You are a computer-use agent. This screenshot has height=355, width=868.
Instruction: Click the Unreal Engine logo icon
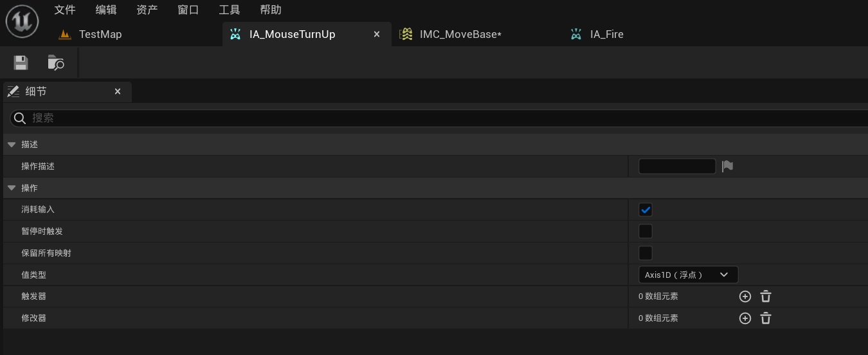pos(22,21)
